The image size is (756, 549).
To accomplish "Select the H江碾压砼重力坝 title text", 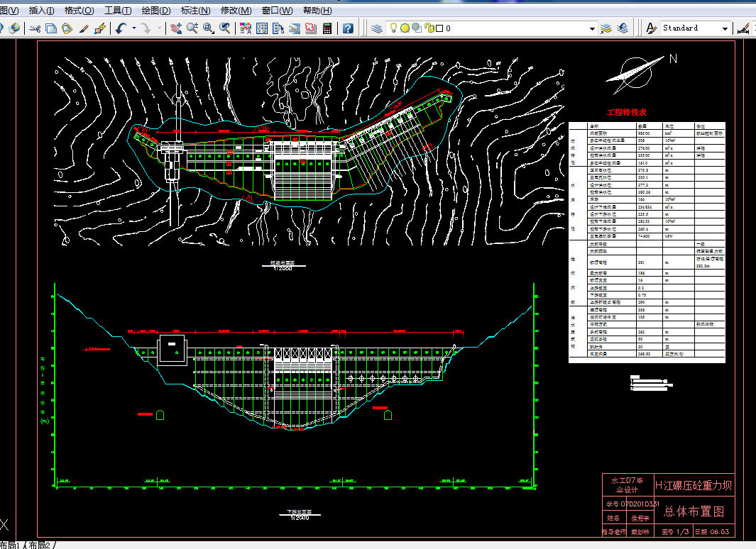I will (694, 485).
